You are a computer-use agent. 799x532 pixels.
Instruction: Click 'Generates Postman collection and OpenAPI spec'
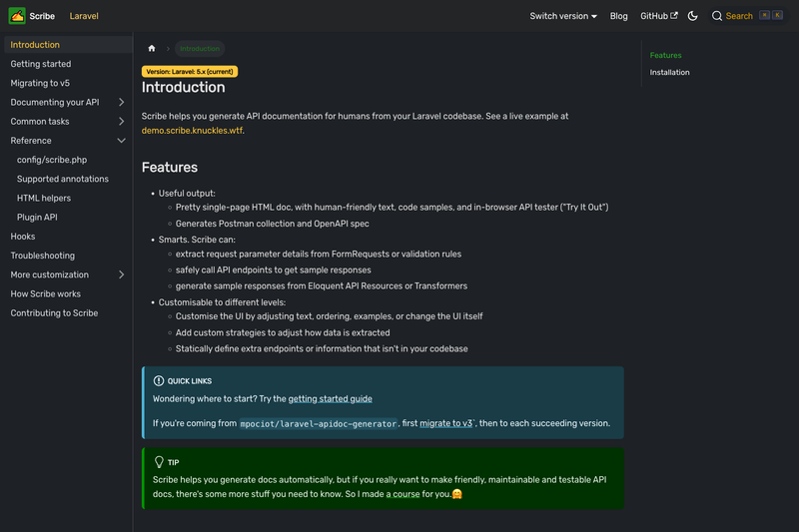pos(272,224)
